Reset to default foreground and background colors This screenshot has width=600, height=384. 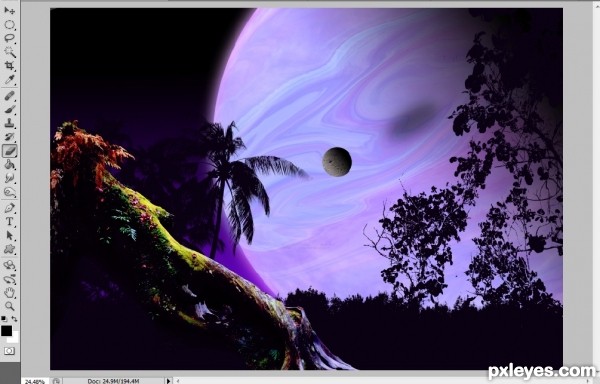pos(4,318)
